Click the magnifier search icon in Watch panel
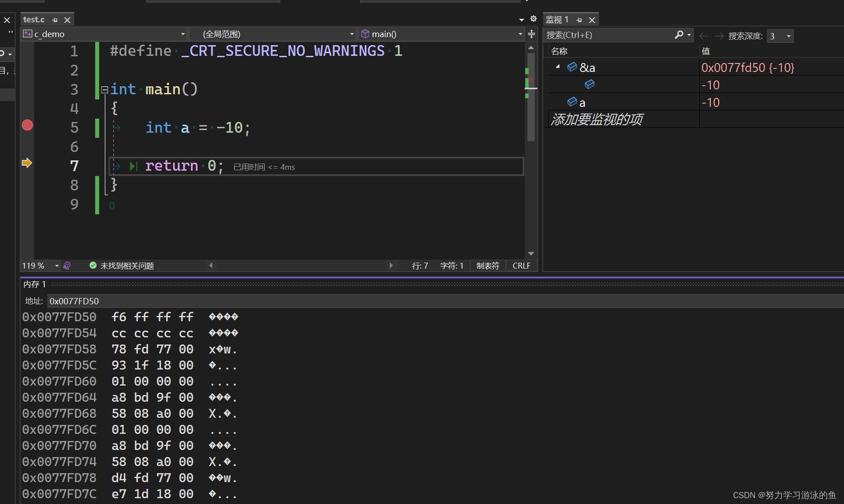 tap(679, 35)
